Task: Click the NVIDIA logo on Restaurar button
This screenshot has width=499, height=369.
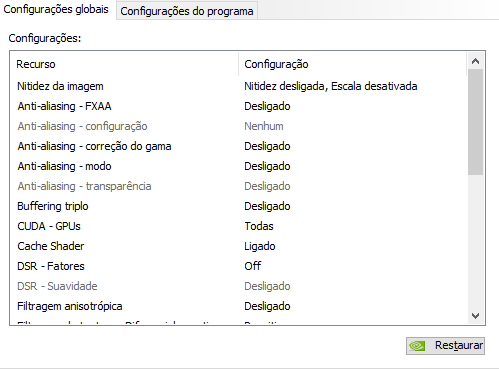Action: click(x=417, y=346)
